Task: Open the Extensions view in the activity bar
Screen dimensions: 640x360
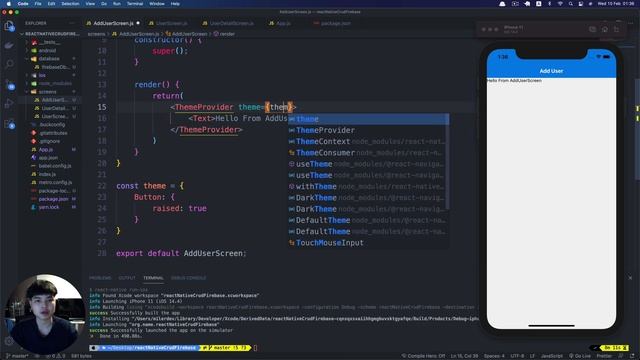Action: [9, 124]
